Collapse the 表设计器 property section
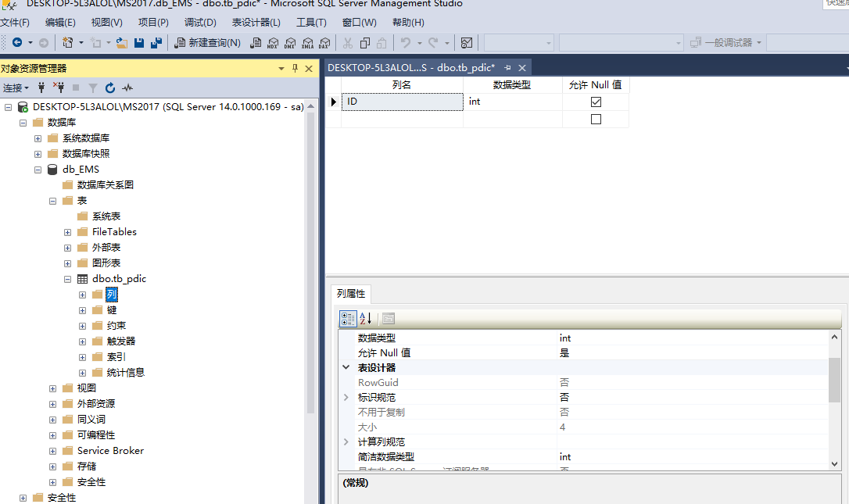This screenshot has height=504, width=849. (346, 367)
